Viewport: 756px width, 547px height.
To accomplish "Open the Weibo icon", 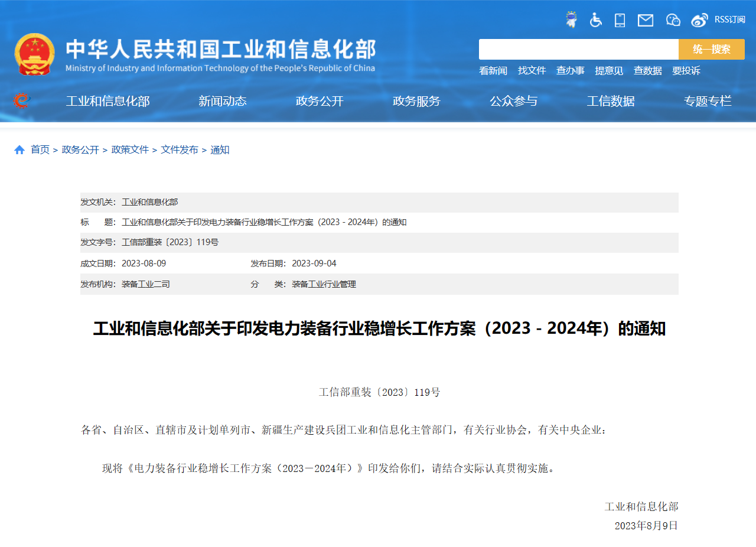I will [699, 20].
